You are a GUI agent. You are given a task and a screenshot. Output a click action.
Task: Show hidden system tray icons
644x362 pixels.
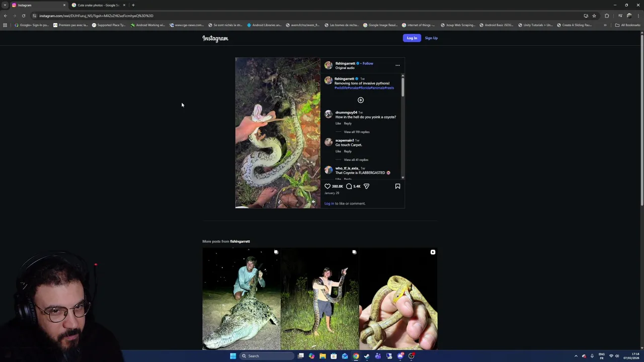pos(576,356)
